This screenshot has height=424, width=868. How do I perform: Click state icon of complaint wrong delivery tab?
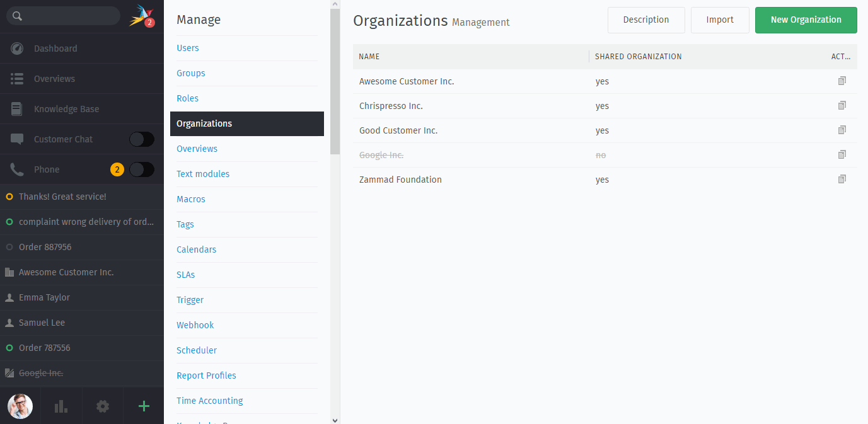[x=9, y=222]
